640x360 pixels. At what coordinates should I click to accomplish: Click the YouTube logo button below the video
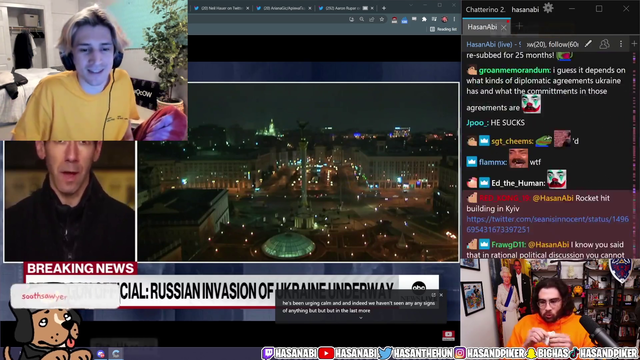pyautogui.click(x=449, y=336)
